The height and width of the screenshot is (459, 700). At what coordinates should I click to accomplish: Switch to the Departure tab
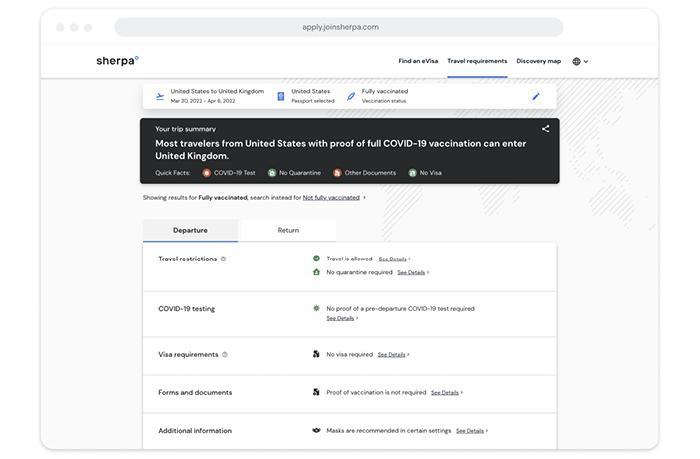[190, 230]
